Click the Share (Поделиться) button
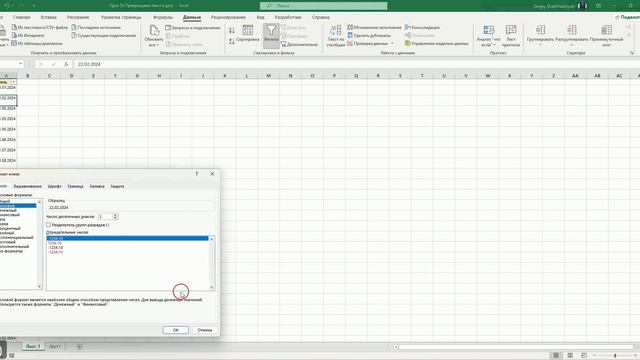 (627, 17)
